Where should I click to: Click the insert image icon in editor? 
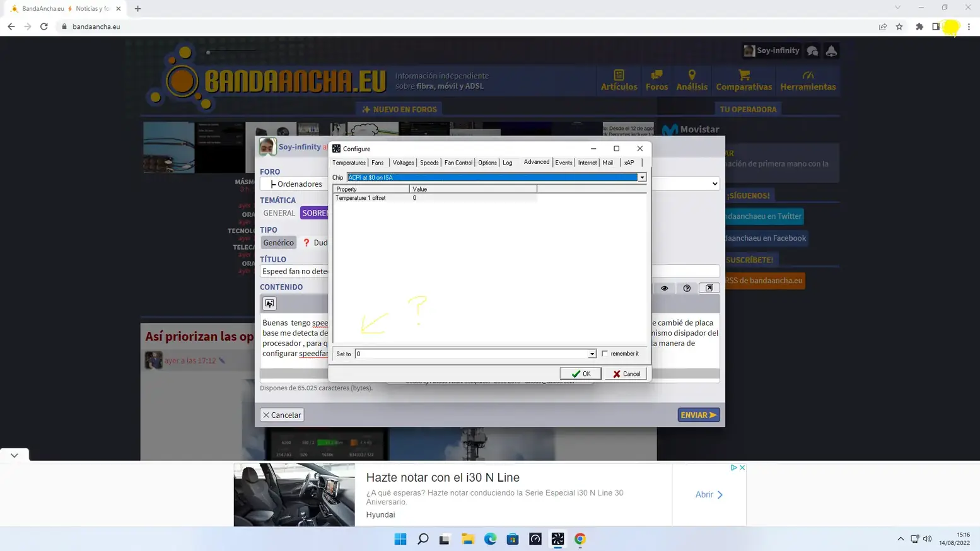[269, 303]
